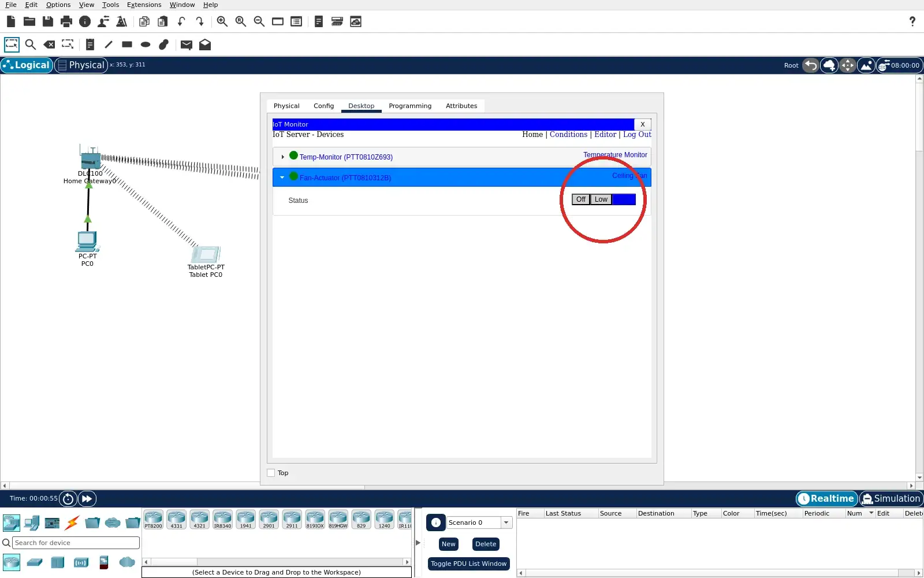
Task: Switch to Simulation mode
Action: (891, 499)
